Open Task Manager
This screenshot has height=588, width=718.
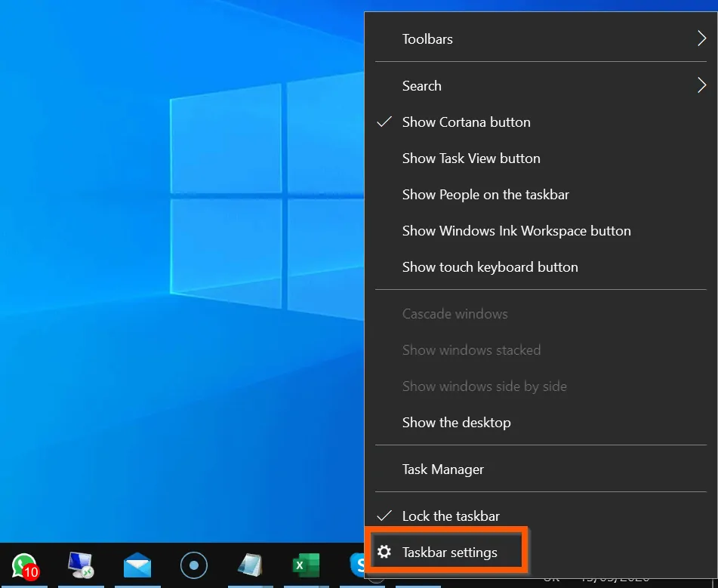pyautogui.click(x=541, y=469)
